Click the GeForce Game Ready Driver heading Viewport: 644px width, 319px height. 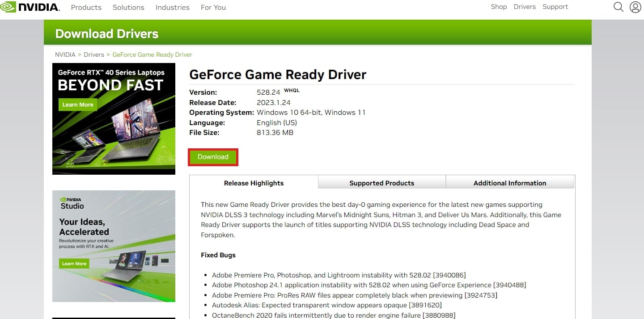tap(278, 74)
